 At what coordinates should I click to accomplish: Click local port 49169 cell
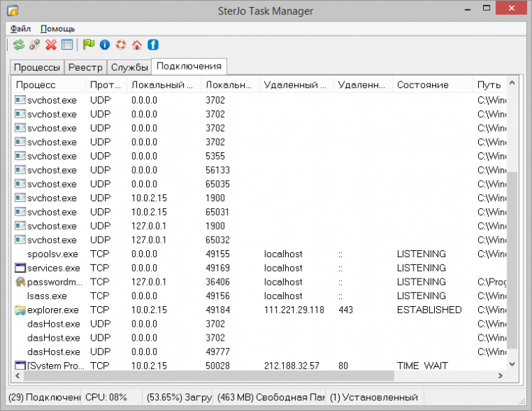pyautogui.click(x=218, y=268)
